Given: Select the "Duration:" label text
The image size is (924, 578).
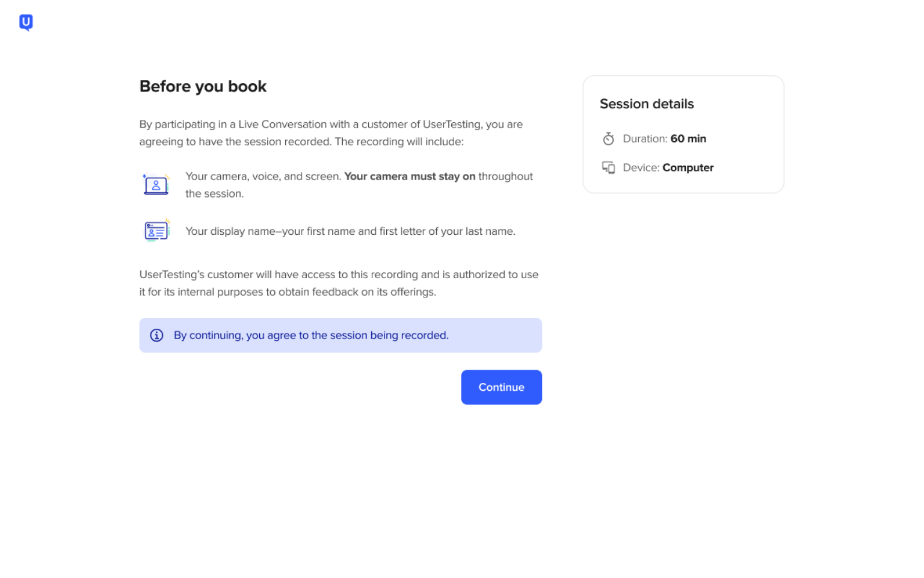Looking at the screenshot, I should (645, 138).
